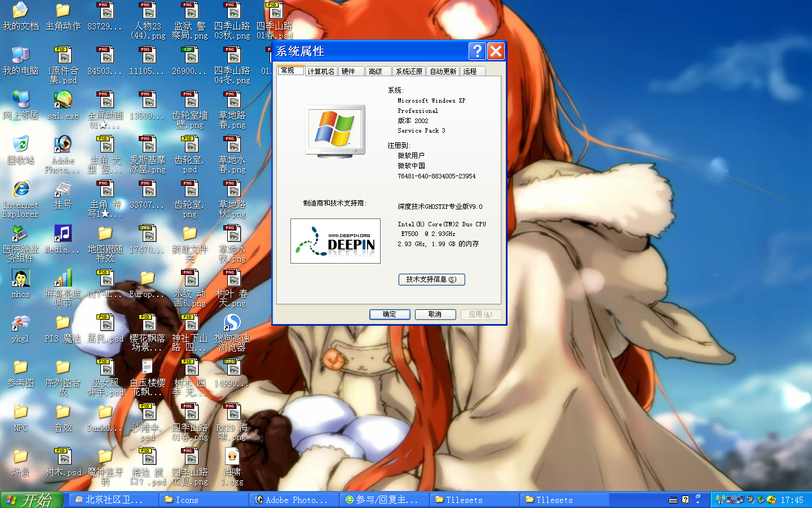Select the 网上邻居 desktop icon
The image size is (812, 508).
pos(20,105)
